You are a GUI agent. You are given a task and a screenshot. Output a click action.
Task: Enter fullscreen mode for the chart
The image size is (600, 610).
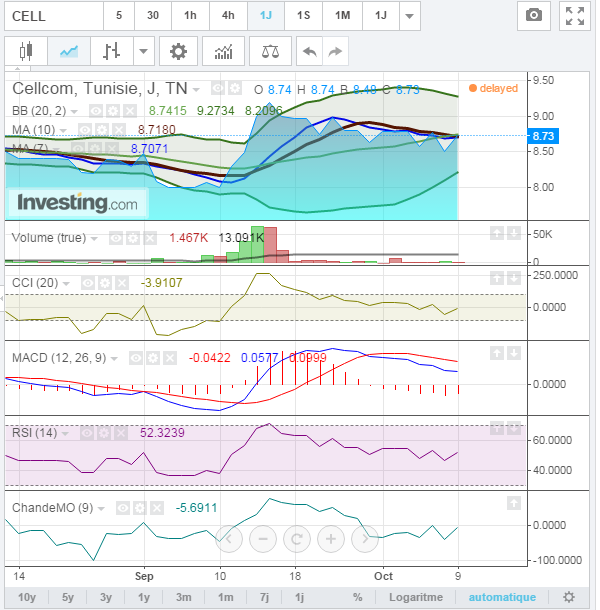tap(574, 16)
